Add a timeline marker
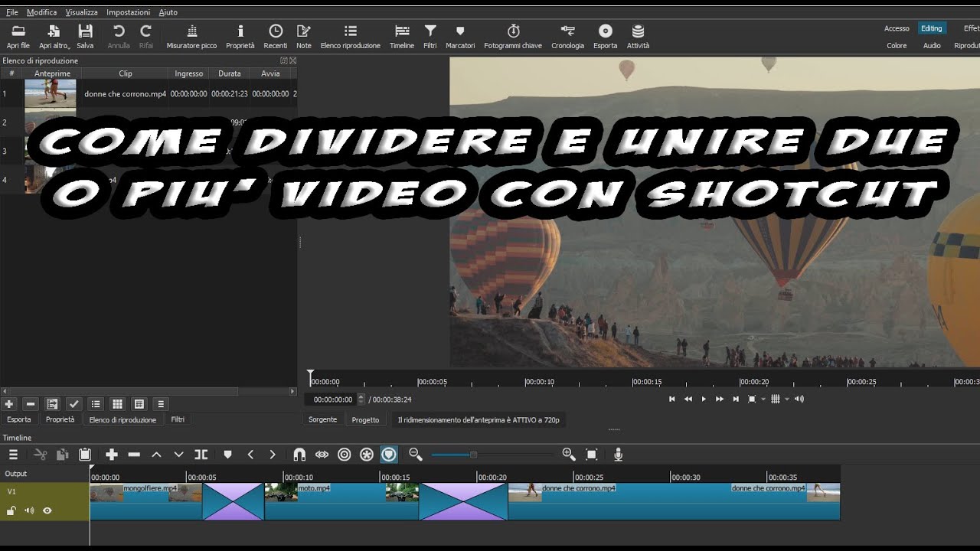Viewport: 980px width, 551px height. click(227, 455)
